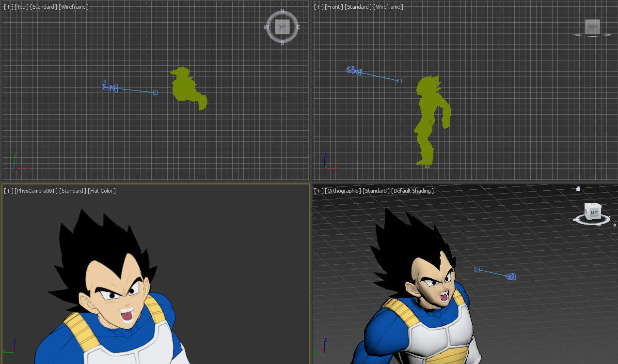Open the [Orthographic] point-of-view menu
The width and height of the screenshot is (618, 364).
(343, 191)
